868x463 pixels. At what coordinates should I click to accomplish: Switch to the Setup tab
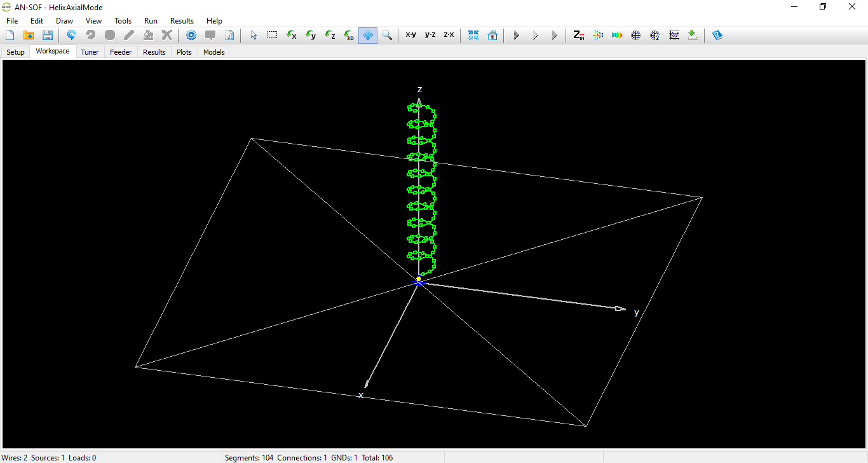(x=15, y=52)
